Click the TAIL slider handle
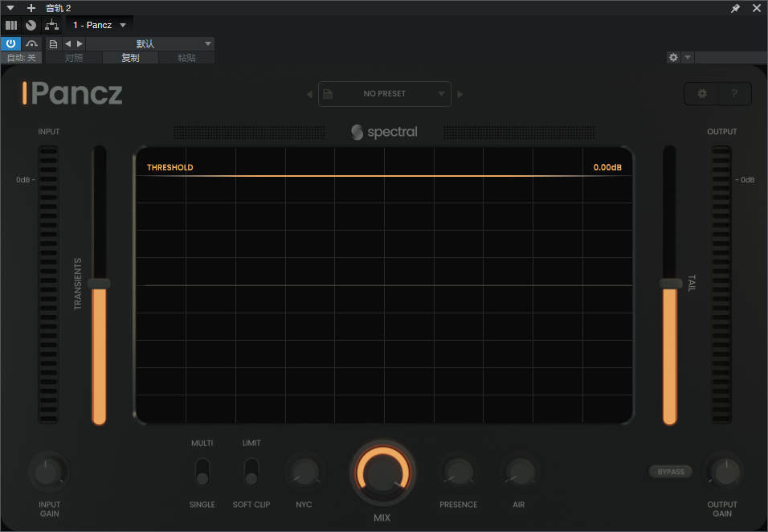Viewport: 768px width, 532px height. tap(671, 284)
